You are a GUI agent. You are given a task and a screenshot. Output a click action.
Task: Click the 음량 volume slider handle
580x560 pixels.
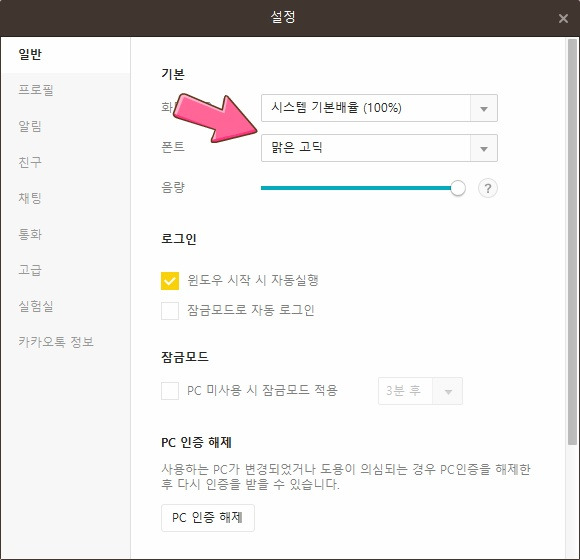pyautogui.click(x=458, y=188)
